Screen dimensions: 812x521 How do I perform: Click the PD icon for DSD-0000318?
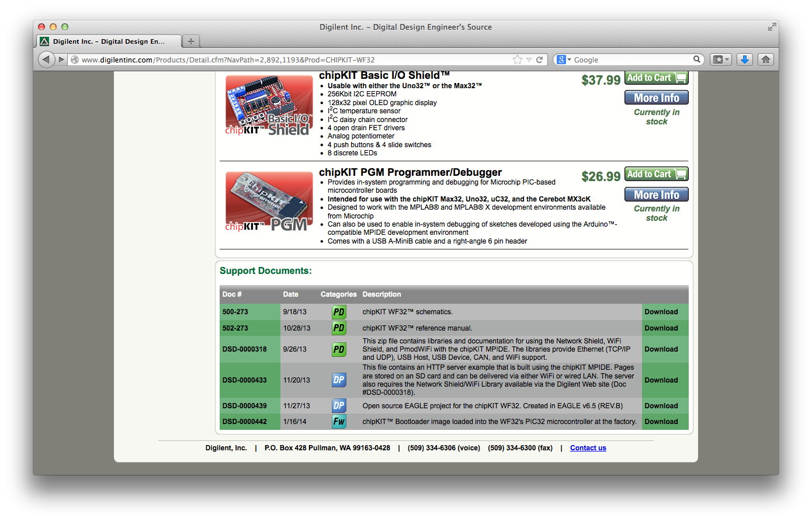point(339,349)
